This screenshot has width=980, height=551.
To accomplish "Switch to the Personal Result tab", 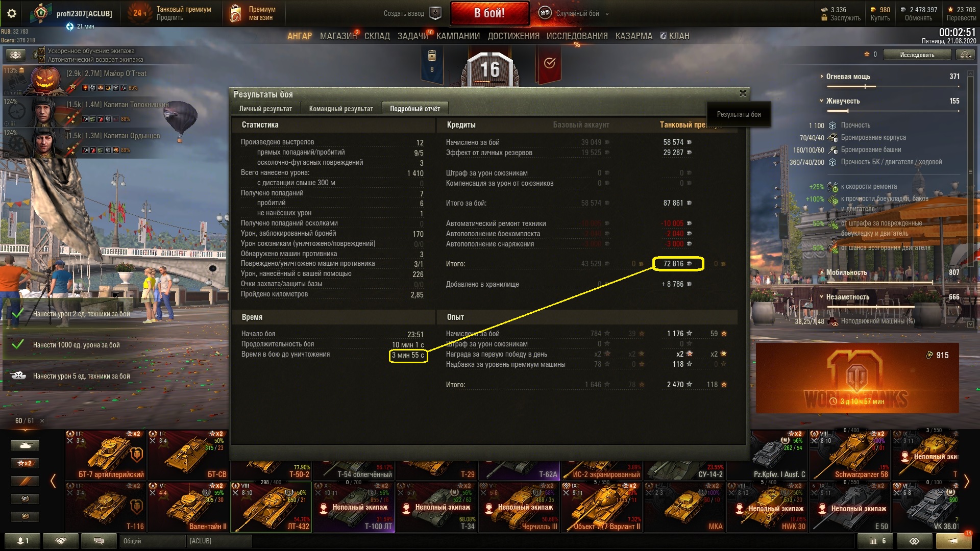I will point(265,109).
